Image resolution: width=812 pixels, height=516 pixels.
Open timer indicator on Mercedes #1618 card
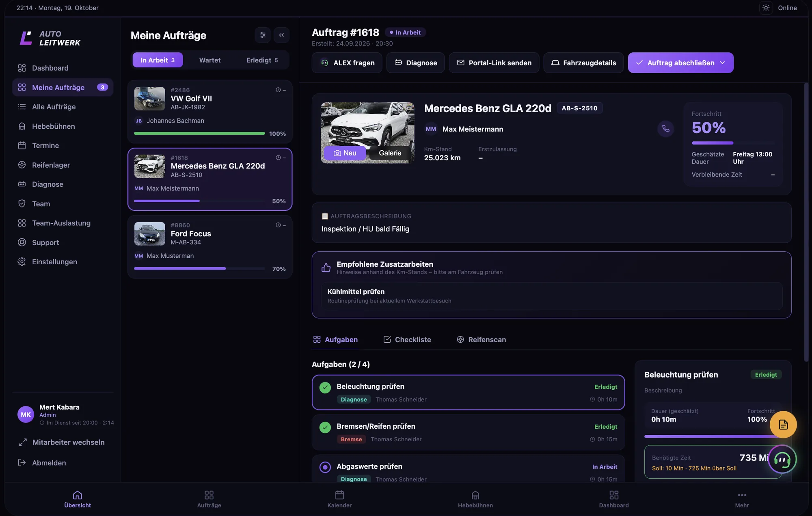(281, 158)
